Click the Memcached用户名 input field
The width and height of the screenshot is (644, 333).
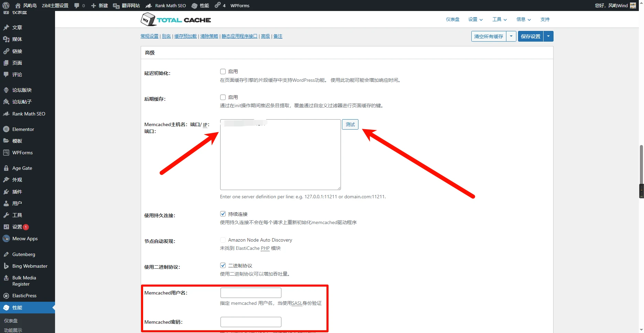pyautogui.click(x=251, y=293)
